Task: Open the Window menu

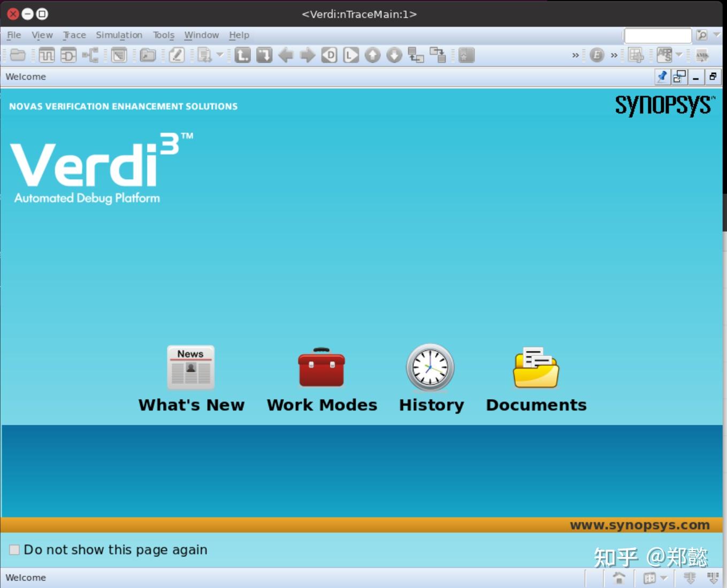Action: coord(202,35)
